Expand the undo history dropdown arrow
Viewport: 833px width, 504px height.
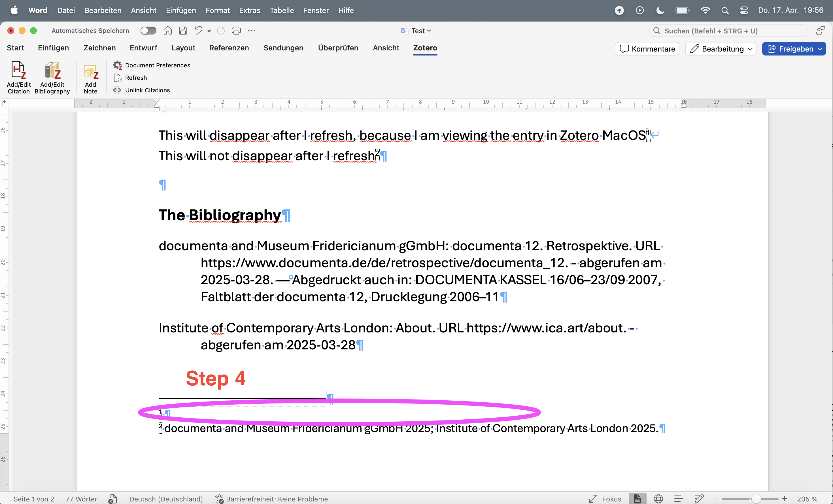tap(209, 31)
